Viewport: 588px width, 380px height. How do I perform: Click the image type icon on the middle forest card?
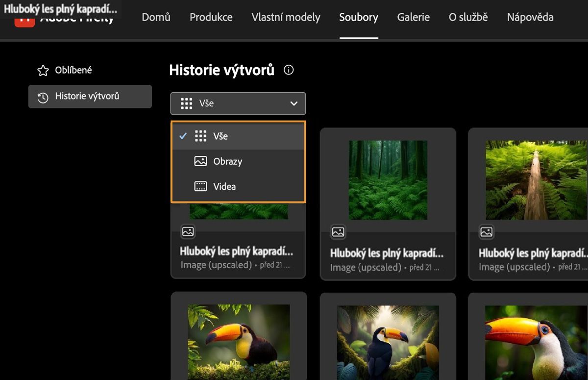pyautogui.click(x=338, y=232)
